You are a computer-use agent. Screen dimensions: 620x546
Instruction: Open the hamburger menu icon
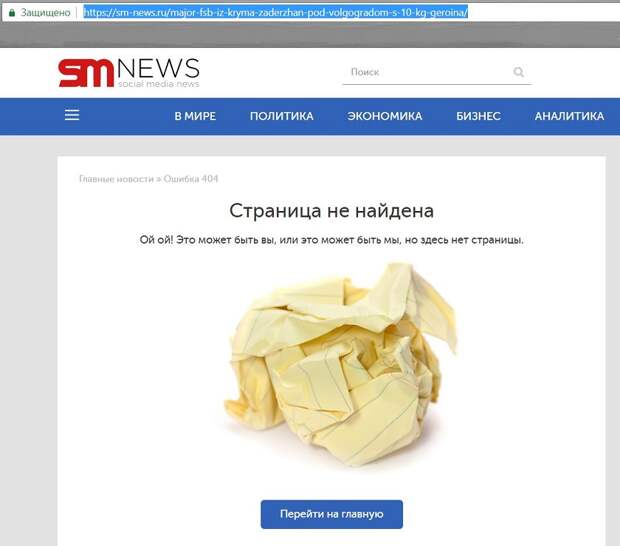coord(72,115)
